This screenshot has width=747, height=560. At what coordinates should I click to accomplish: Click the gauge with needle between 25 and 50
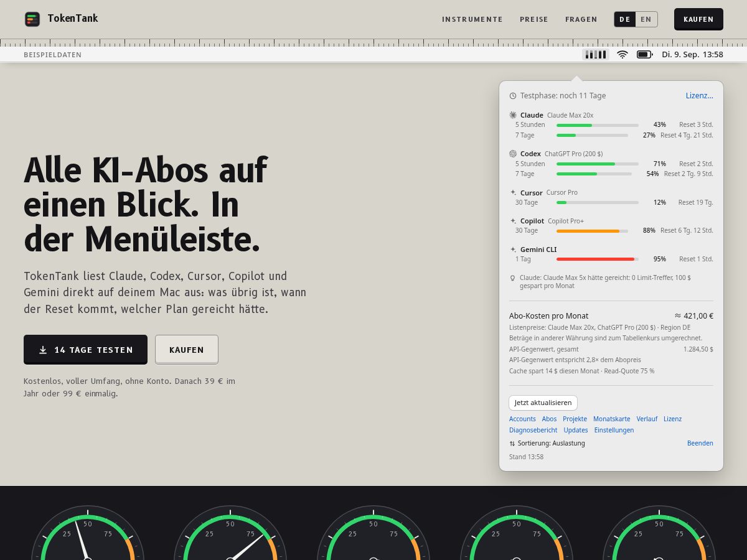click(88, 533)
